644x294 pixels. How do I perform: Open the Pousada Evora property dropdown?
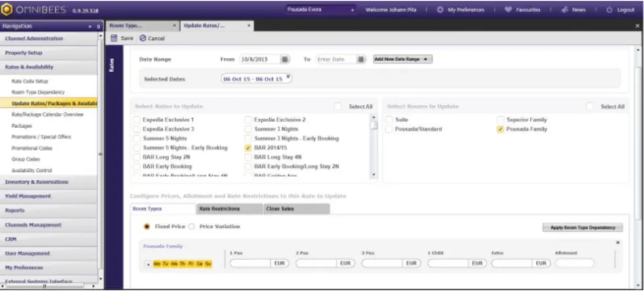tap(321, 10)
